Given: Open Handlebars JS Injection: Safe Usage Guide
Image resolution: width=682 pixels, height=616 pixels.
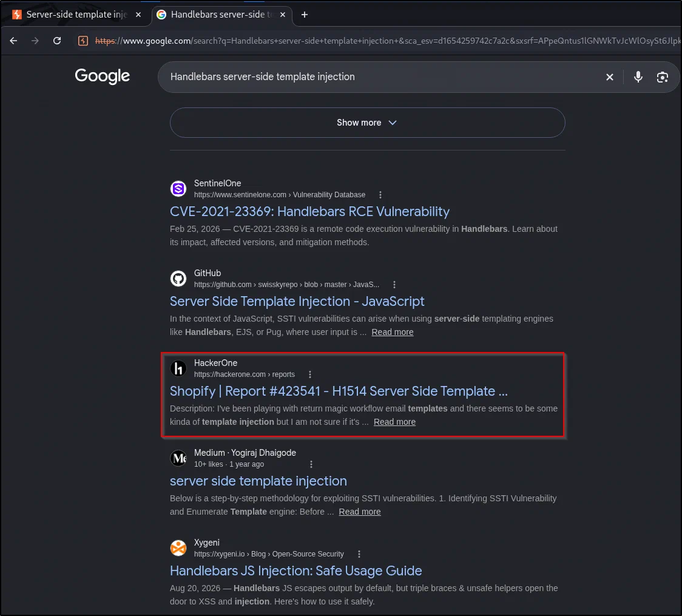Looking at the screenshot, I should pyautogui.click(x=295, y=570).
